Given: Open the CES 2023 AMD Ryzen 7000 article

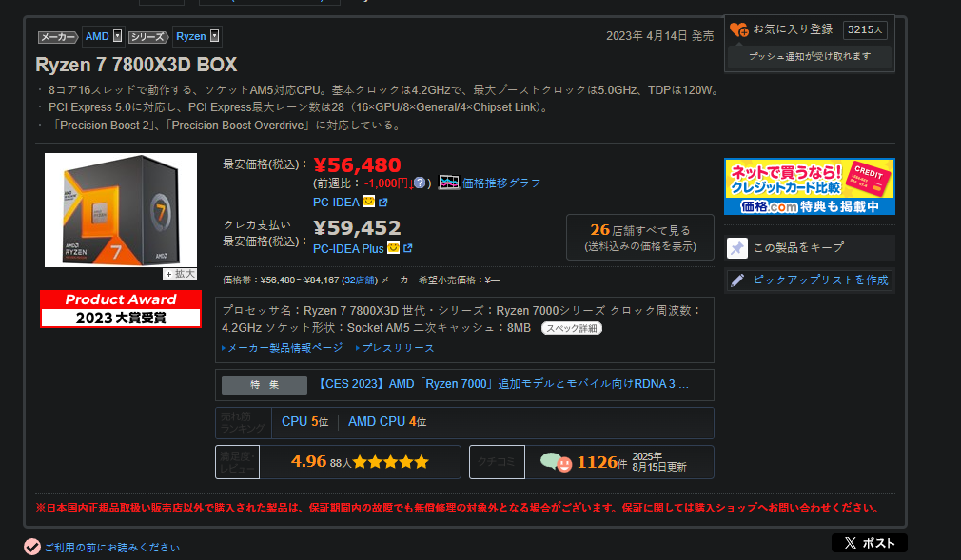Looking at the screenshot, I should pos(502,384).
